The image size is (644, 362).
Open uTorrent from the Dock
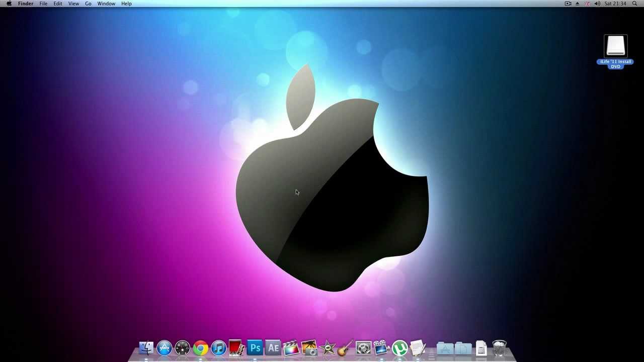[x=399, y=348]
